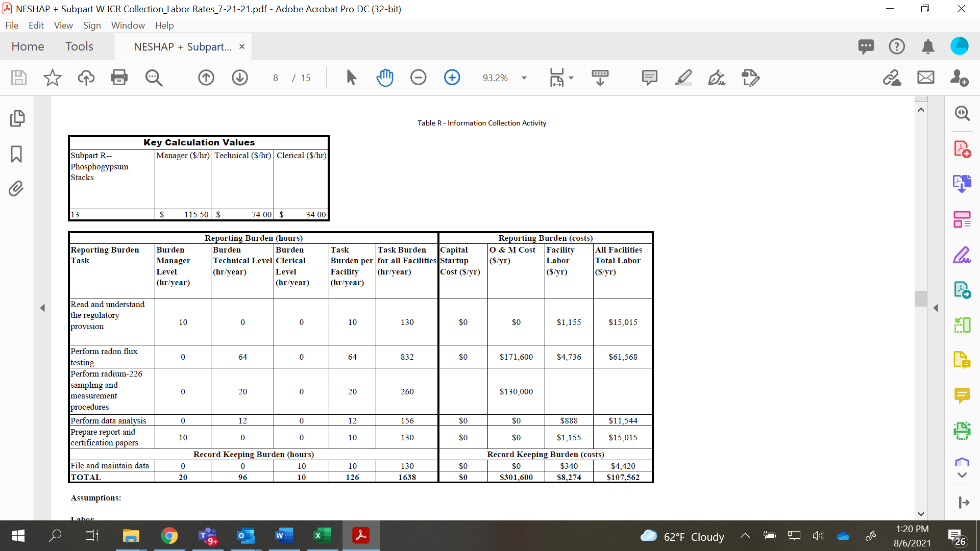Open the Bookmarks panel

(16, 154)
